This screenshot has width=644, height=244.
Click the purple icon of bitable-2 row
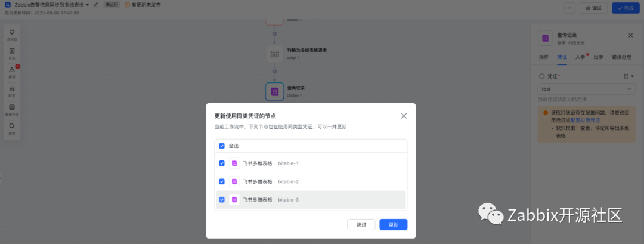[234, 181]
